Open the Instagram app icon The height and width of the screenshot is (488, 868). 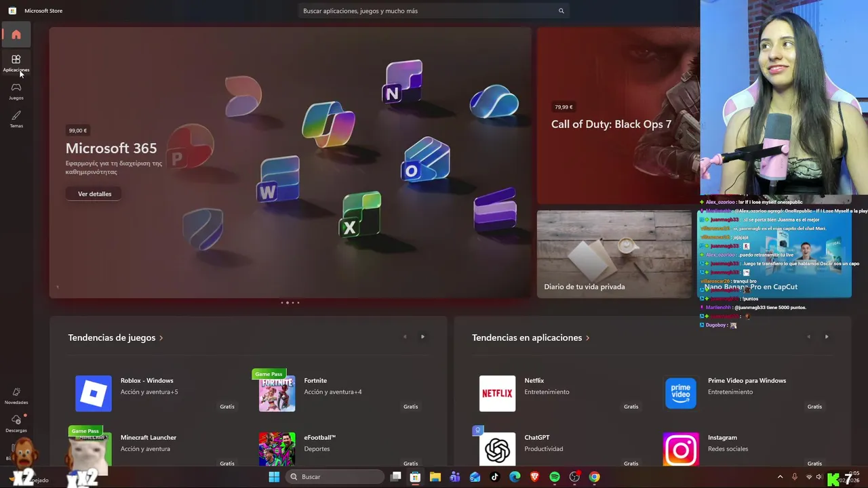click(681, 449)
